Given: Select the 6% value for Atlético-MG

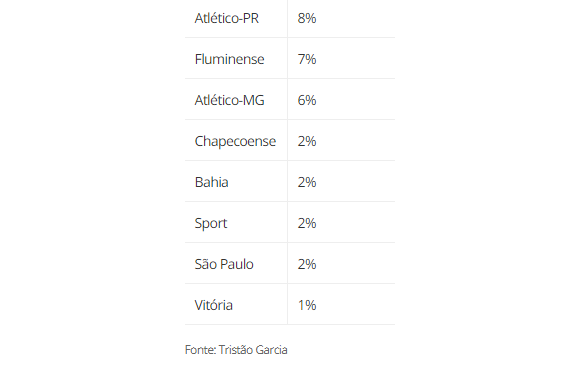Looking at the screenshot, I should tap(307, 100).
